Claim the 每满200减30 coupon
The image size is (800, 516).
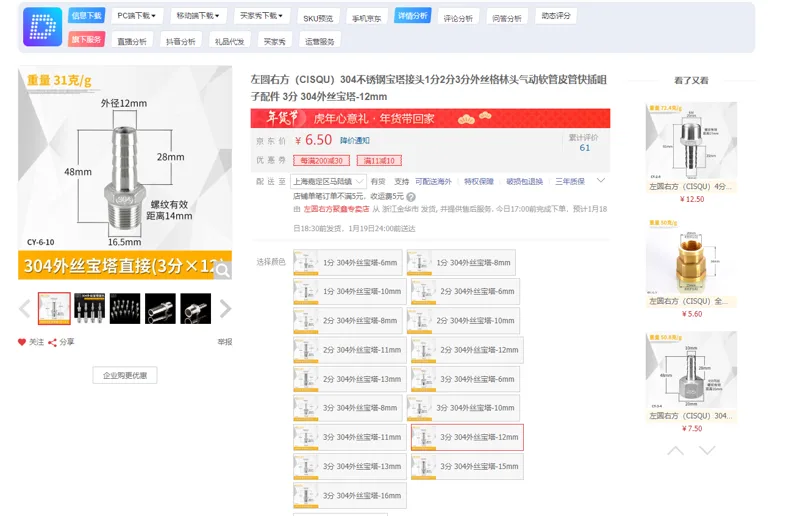pyautogui.click(x=321, y=161)
